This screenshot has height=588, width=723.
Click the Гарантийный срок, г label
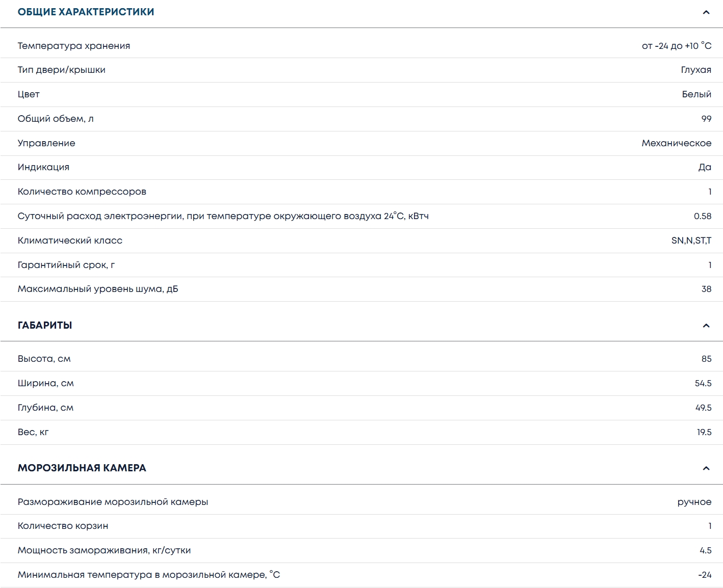pyautogui.click(x=66, y=265)
